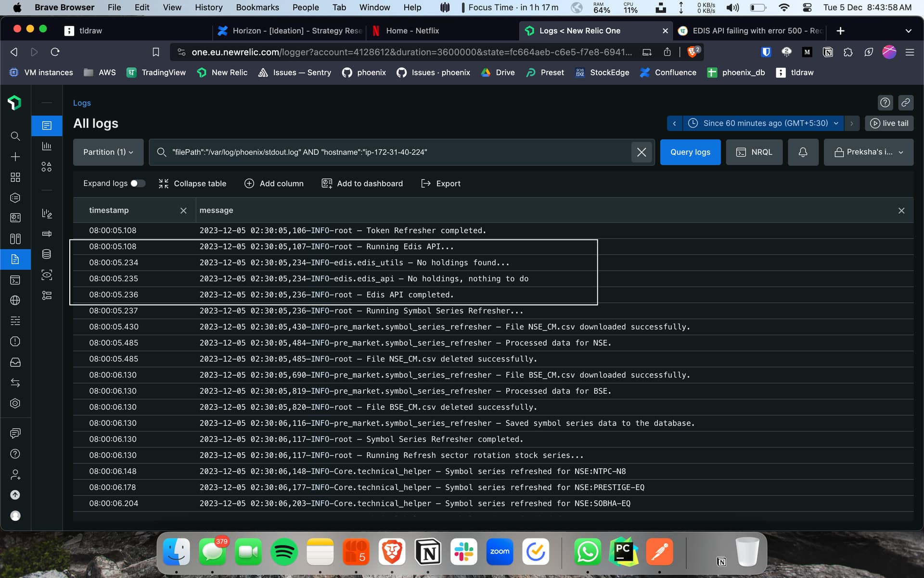Toggle the Expand logs switch
Screen dimensions: 924x578
[x=138, y=184]
